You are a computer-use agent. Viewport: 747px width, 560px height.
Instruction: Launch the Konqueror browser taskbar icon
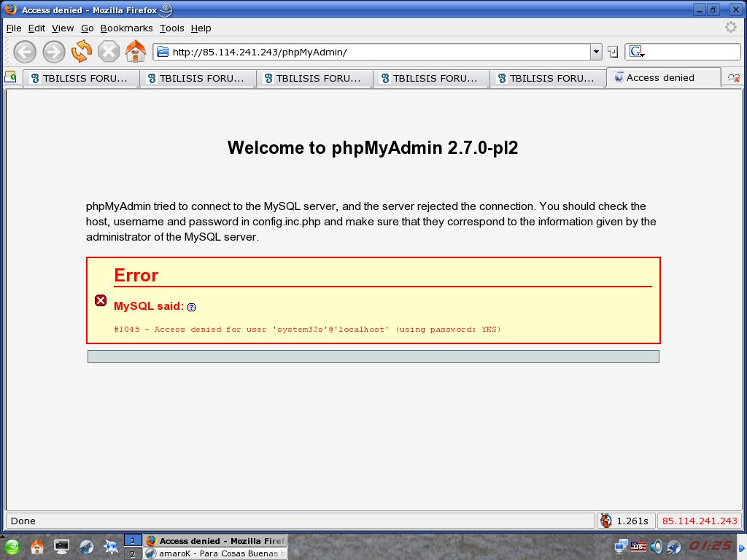(x=86, y=547)
